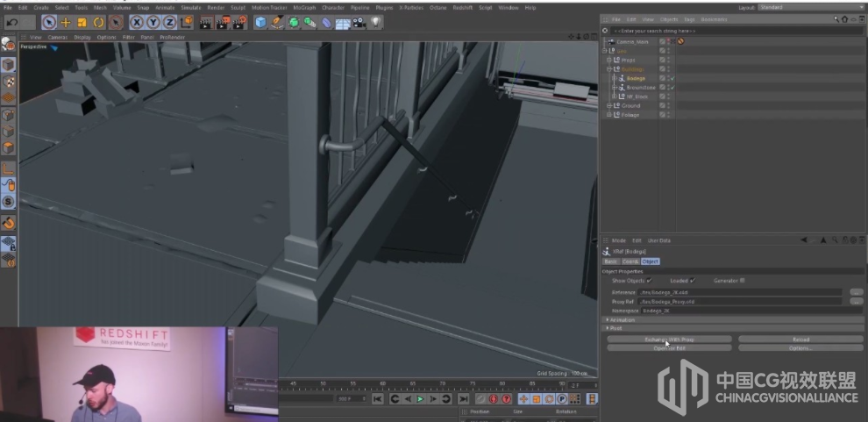Open the MoGraph menu
Image resolution: width=868 pixels, height=422 pixels.
click(x=304, y=8)
